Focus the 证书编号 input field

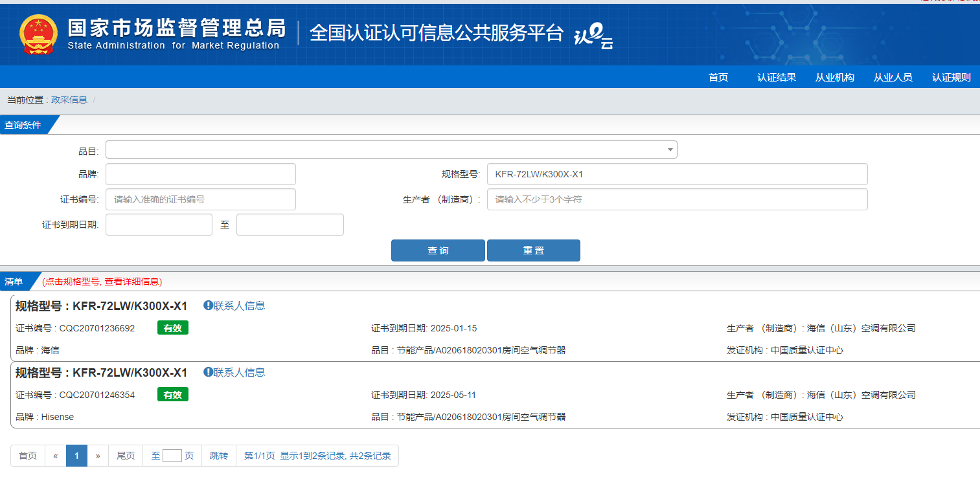[x=201, y=199]
